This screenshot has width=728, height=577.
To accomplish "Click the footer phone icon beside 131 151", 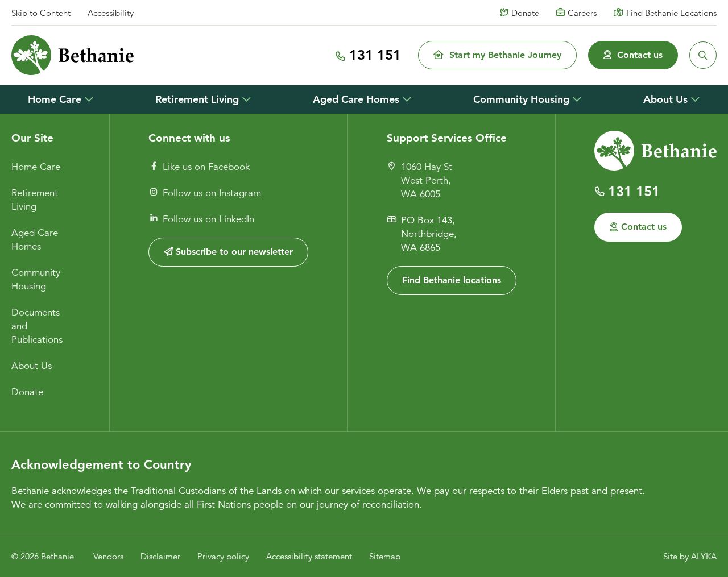I will point(599,192).
